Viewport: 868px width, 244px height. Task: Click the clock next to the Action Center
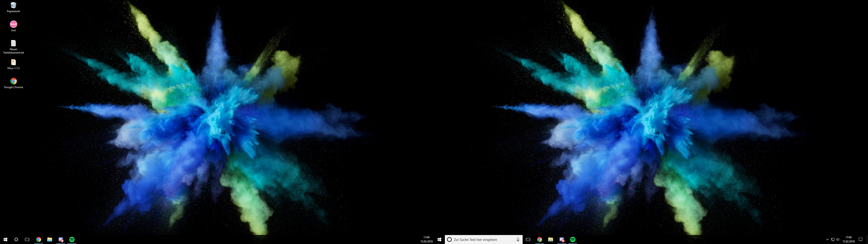(849, 240)
